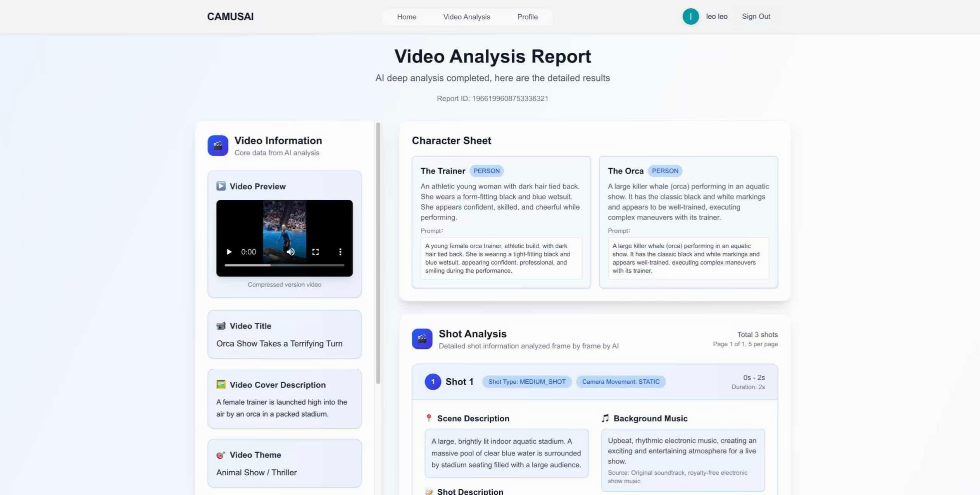
Task: Click the Video Theme target icon
Action: tap(221, 455)
